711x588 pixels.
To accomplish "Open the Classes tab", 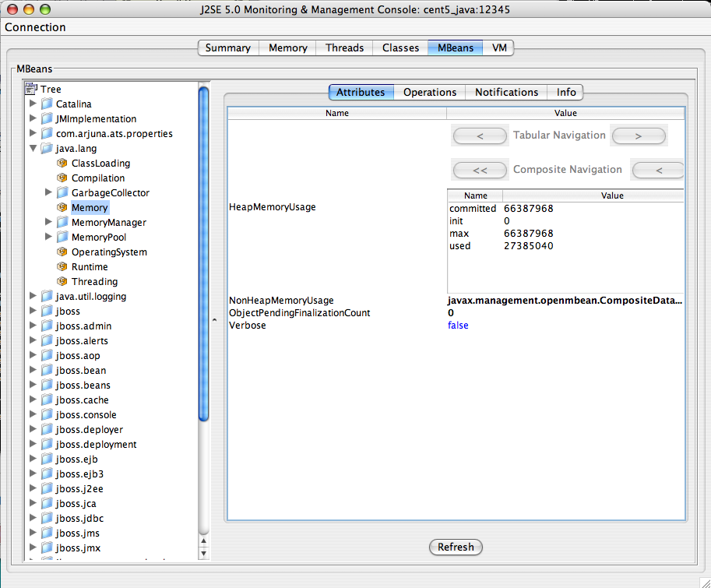I will [400, 48].
